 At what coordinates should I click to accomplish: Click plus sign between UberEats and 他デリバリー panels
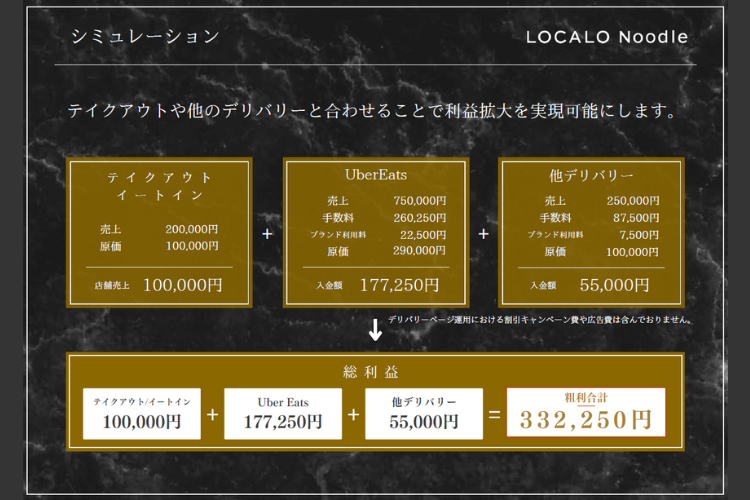(x=484, y=233)
